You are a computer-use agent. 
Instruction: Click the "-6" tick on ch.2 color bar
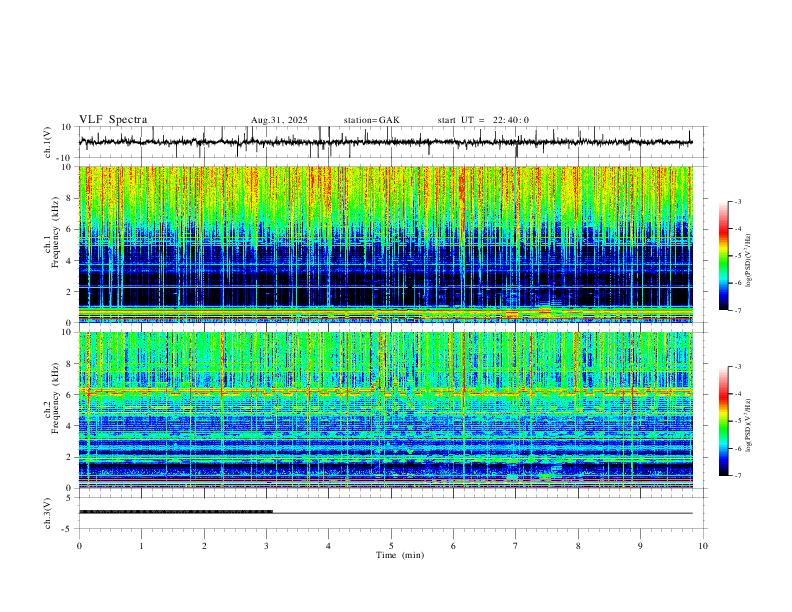click(737, 448)
